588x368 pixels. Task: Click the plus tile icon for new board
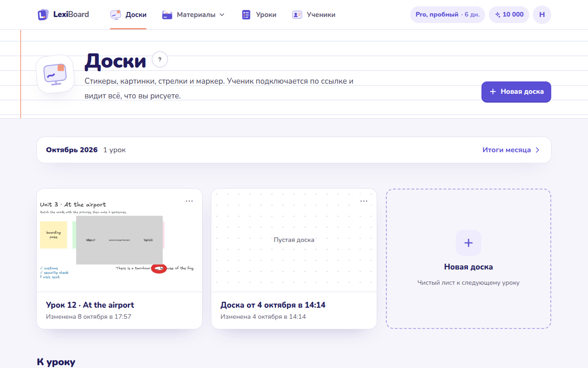[x=469, y=243]
